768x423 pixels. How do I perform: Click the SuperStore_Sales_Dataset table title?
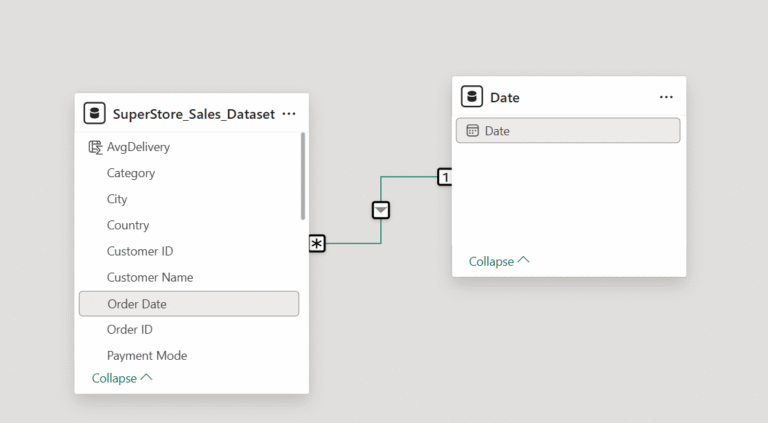tap(193, 114)
